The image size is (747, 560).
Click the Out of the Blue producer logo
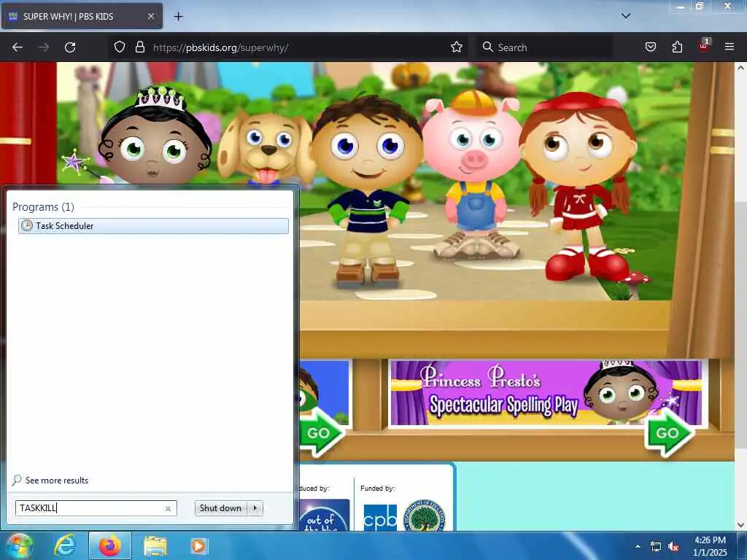tap(324, 516)
